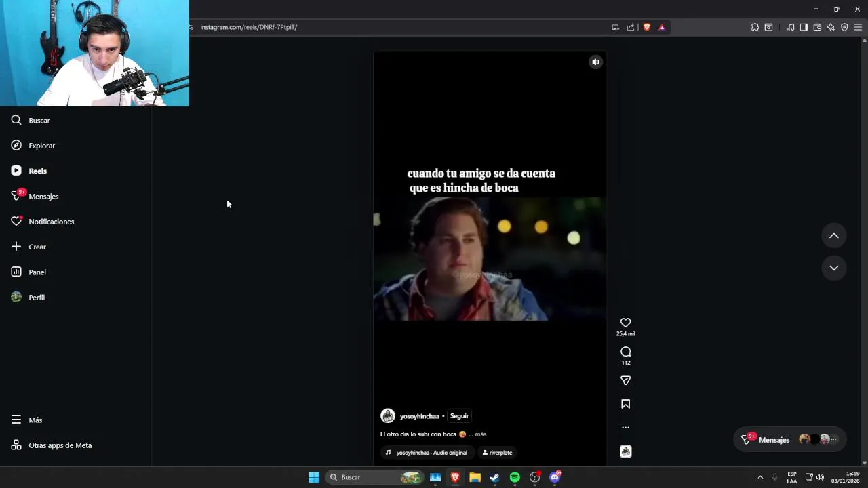Toggle the reel's sound with the speaker icon
The width and height of the screenshot is (868, 488).
pyautogui.click(x=595, y=62)
